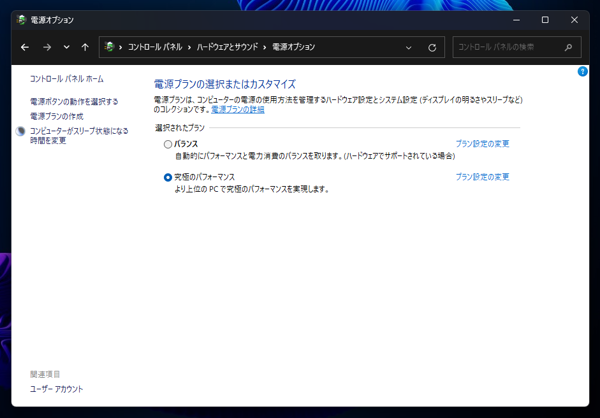The image size is (600, 418).
Task: Click description より上位の PC で究極のパフォーマンスを実現します
Action: click(x=252, y=189)
